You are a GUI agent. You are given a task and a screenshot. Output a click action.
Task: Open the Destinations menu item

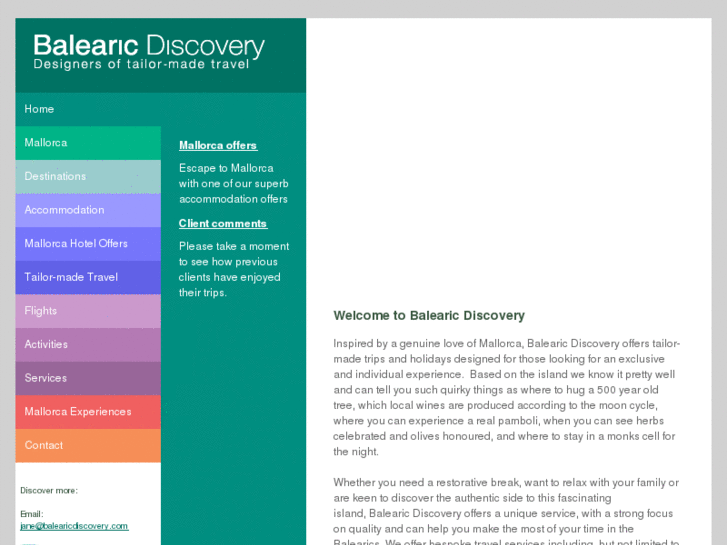(x=88, y=176)
